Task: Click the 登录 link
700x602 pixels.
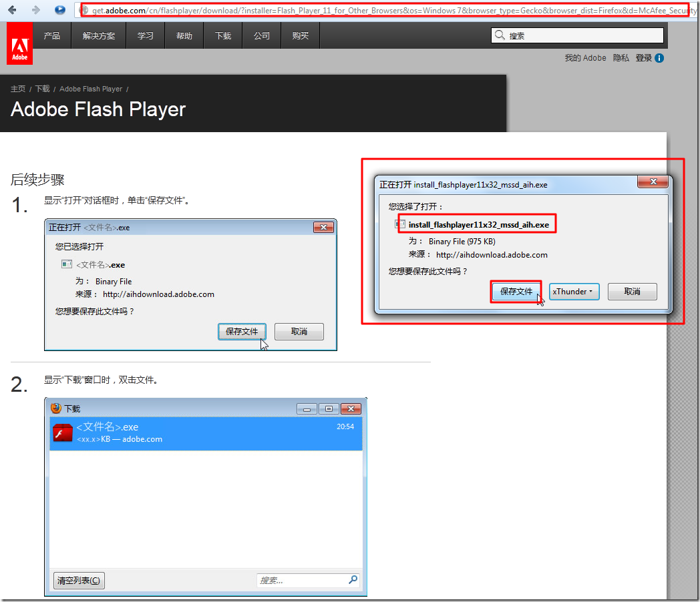Action: 644,58
